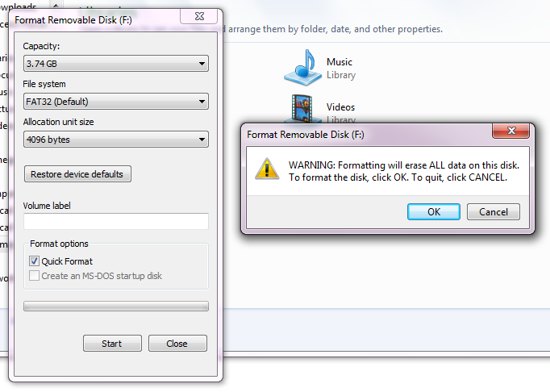Expand the File system dropdown
Viewport: 550px width, 392px height.
[115, 102]
